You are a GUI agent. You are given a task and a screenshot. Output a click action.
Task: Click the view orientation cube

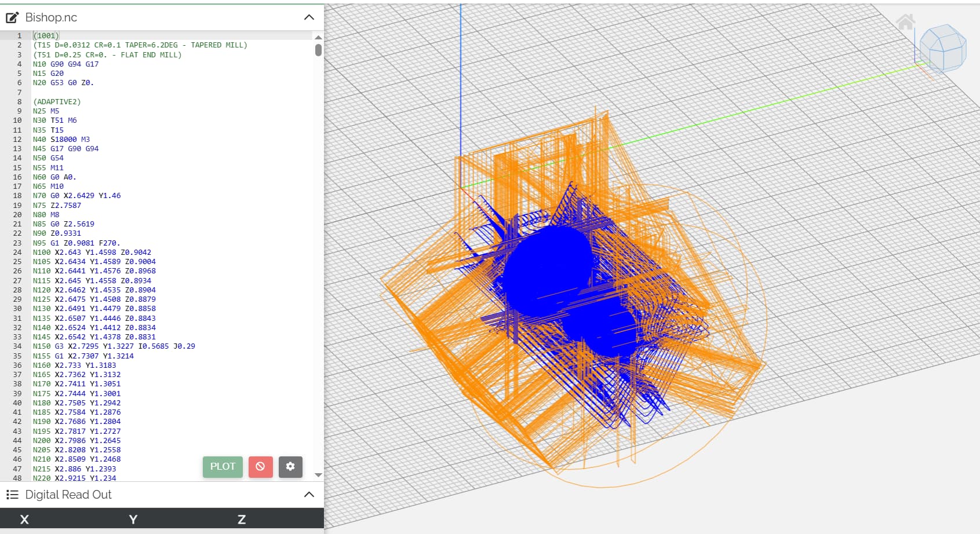click(x=943, y=47)
